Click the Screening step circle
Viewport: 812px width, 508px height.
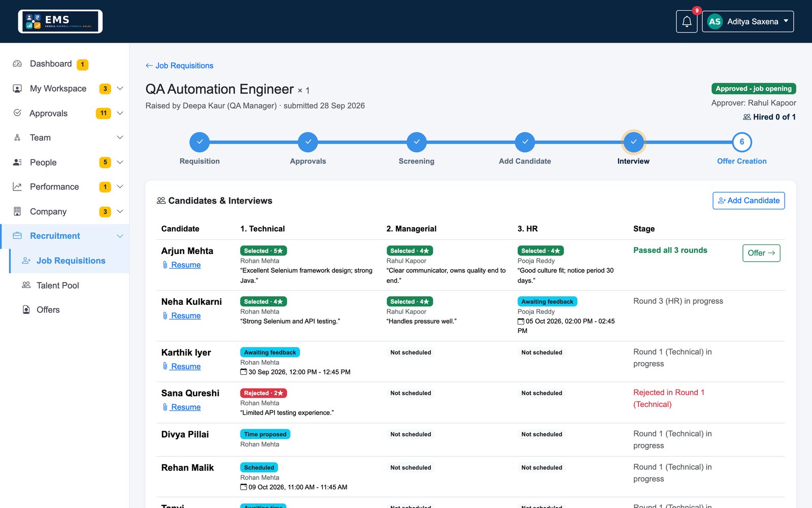tap(417, 142)
